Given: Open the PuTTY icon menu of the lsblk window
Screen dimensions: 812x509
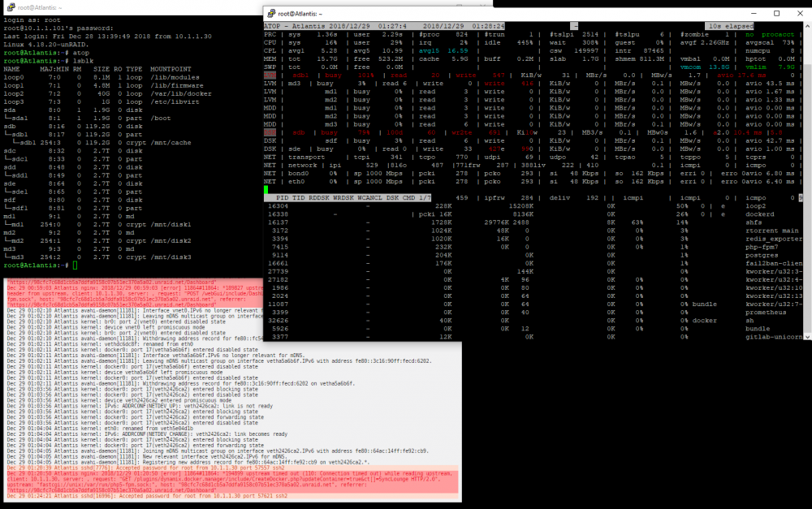Looking at the screenshot, I should (x=11, y=7).
